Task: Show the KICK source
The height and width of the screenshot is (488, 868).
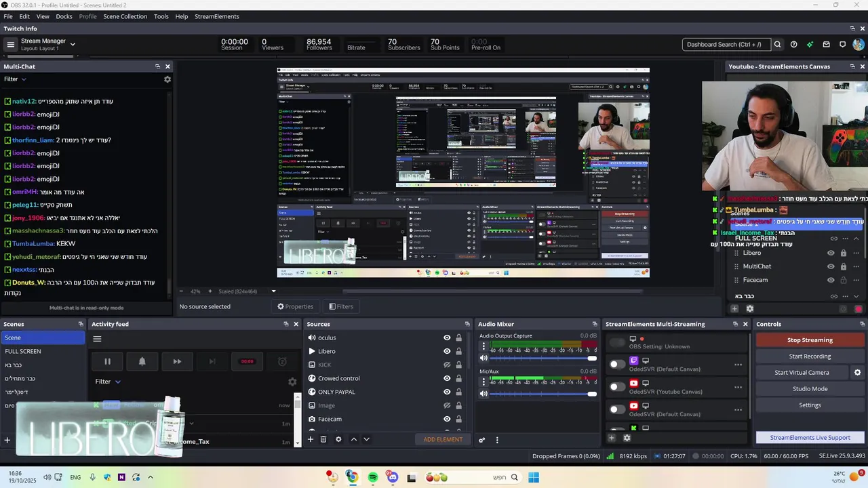Action: click(447, 365)
